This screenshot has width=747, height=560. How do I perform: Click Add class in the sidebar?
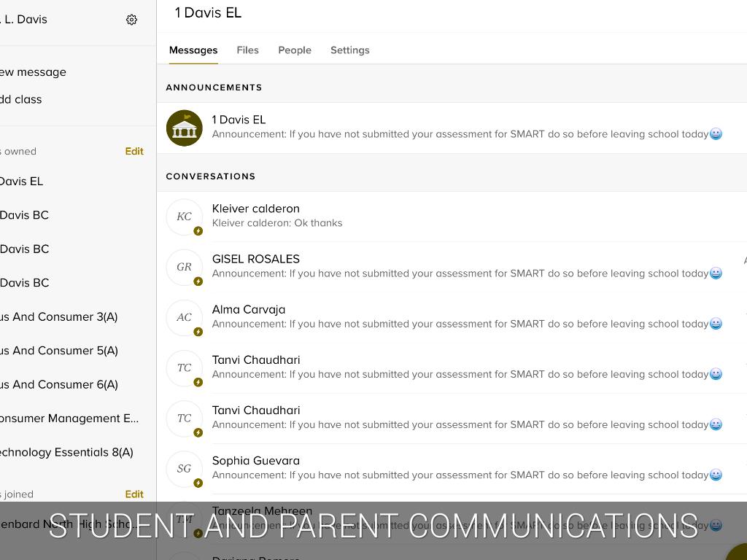click(21, 99)
